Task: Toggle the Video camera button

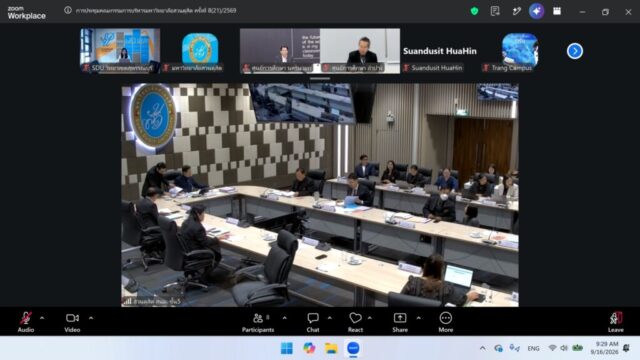Action: 72,322
